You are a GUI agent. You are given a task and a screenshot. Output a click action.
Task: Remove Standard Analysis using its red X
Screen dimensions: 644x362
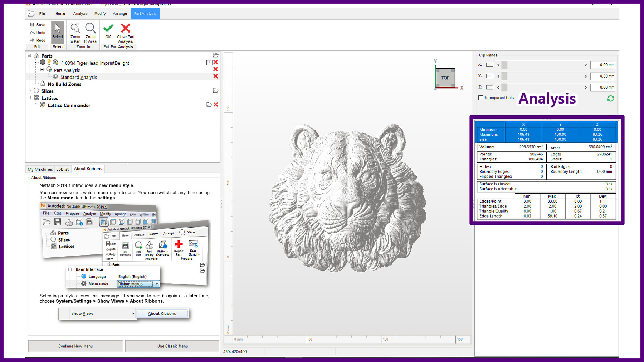pyautogui.click(x=216, y=76)
